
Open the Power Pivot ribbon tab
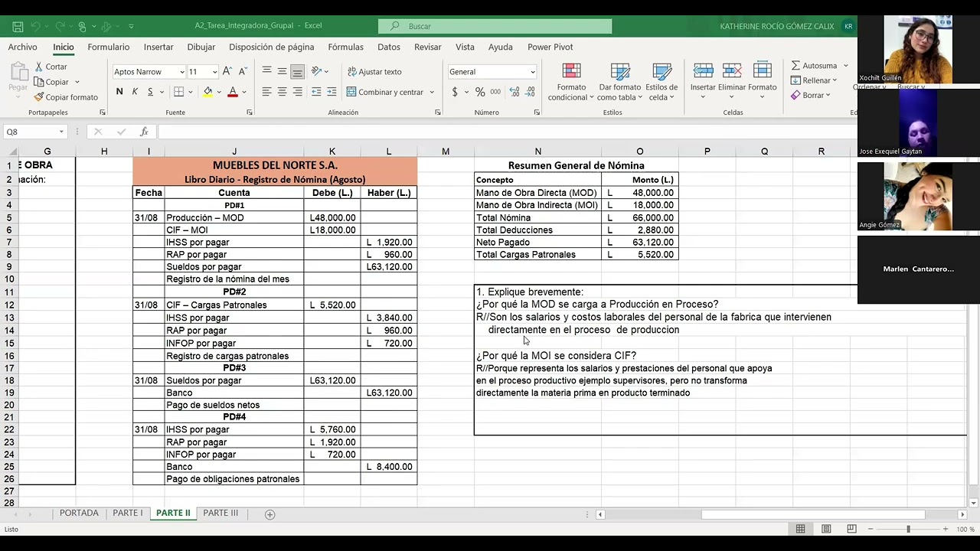550,47
